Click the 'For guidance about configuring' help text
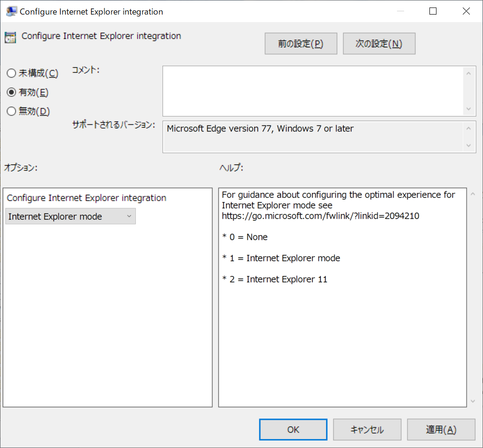Screen dimensions: 483x448 point(338,194)
